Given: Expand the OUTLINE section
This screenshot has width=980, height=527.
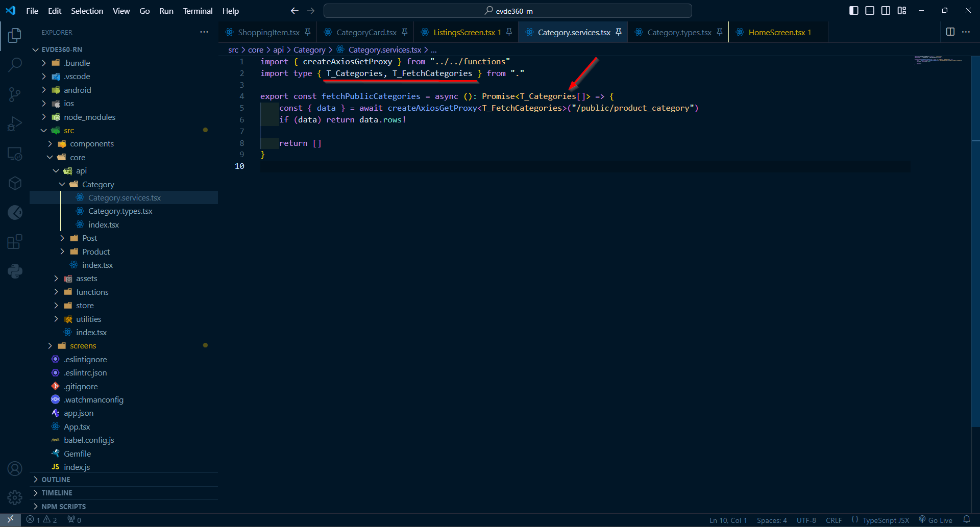Looking at the screenshot, I should pos(56,480).
